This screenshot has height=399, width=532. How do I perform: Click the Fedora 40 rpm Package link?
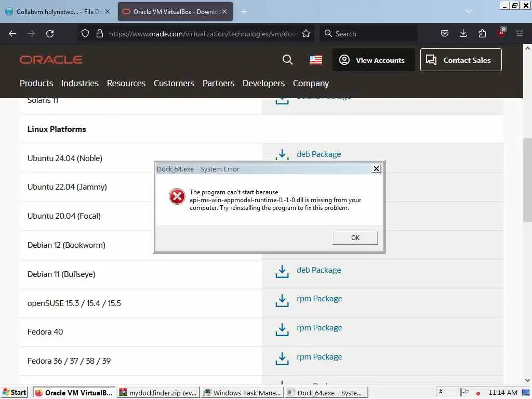(x=320, y=328)
